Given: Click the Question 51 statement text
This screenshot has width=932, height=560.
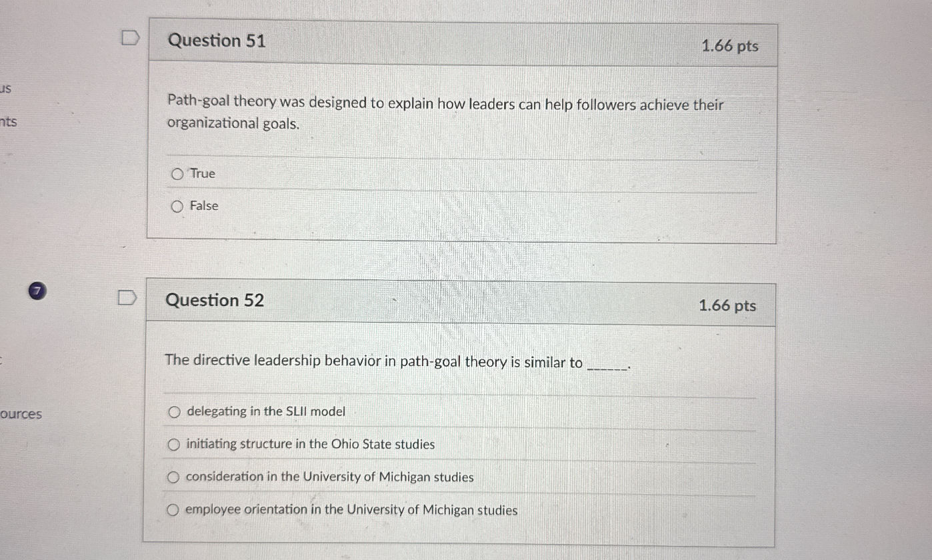Looking at the screenshot, I should click(x=445, y=113).
